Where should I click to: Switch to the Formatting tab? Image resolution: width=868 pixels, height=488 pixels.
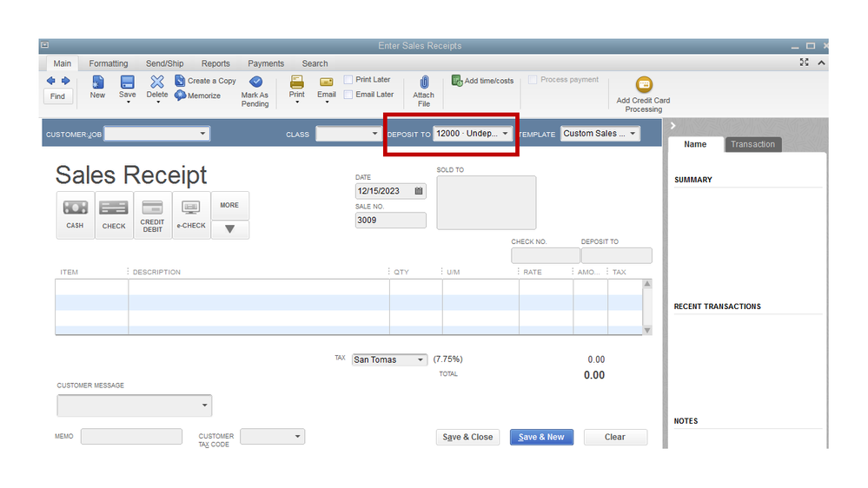point(109,63)
